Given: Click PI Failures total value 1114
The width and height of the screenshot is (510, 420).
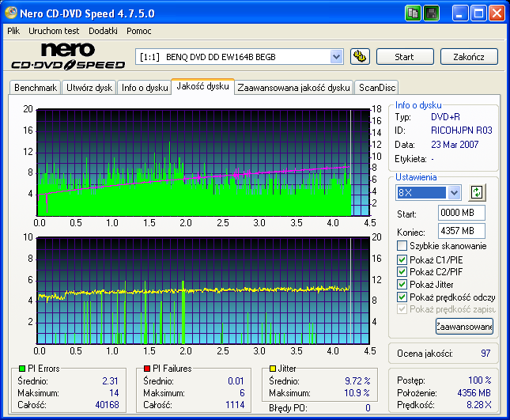Looking at the screenshot, I should click(x=235, y=405).
